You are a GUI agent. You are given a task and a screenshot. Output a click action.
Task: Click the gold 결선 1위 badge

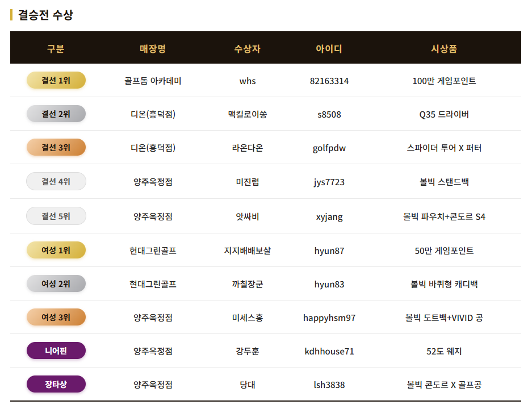coord(56,81)
